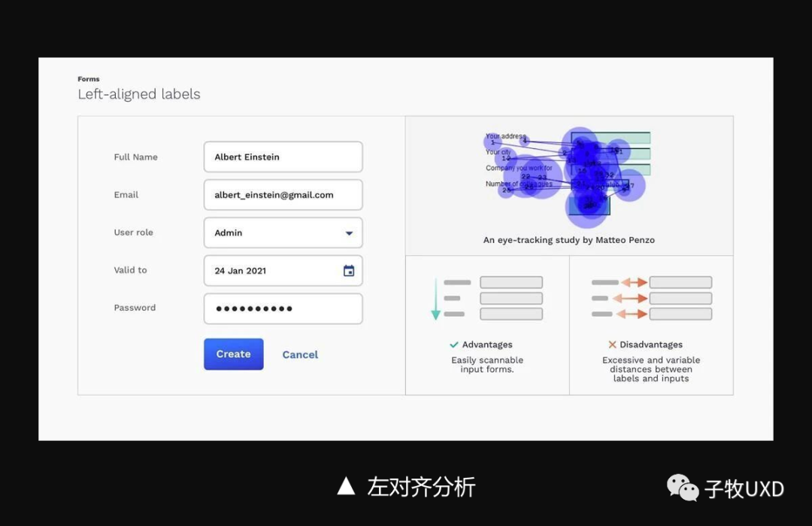Focus the Full Name input field
Viewport: 812px width, 526px height.
pyautogui.click(x=283, y=157)
